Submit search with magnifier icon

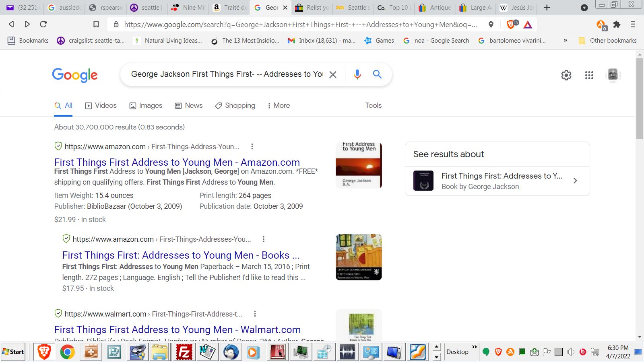pos(377,74)
